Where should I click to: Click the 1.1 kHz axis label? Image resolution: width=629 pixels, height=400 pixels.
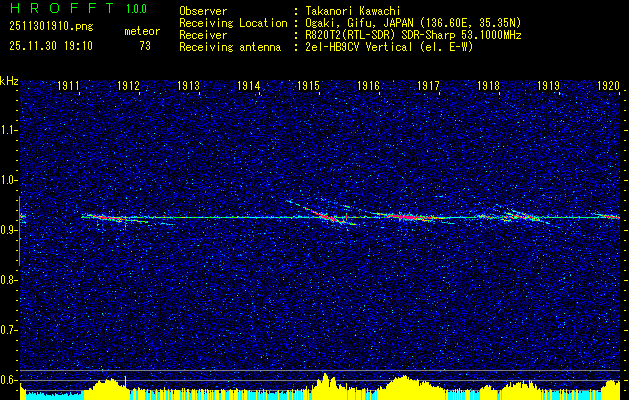coord(8,130)
